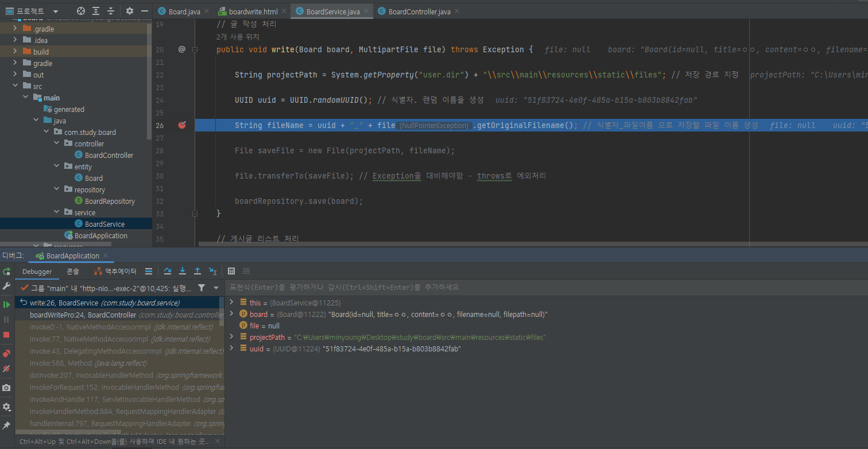Select BoardController in project tree
The width and height of the screenshot is (868, 449).
pos(108,155)
